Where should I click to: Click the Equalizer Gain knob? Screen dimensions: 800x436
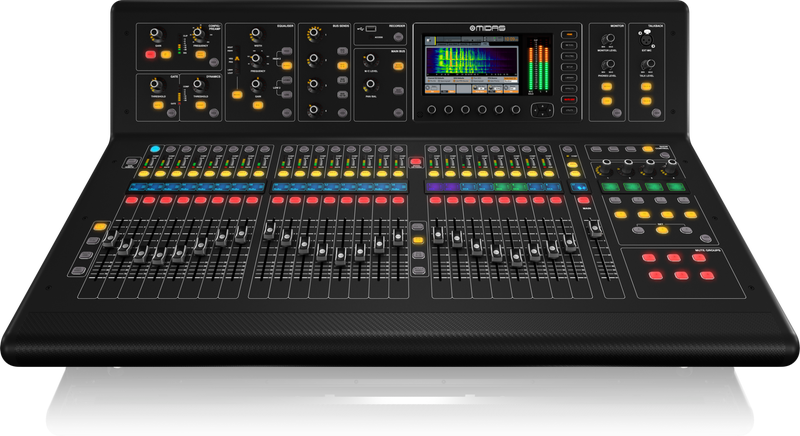257,85
